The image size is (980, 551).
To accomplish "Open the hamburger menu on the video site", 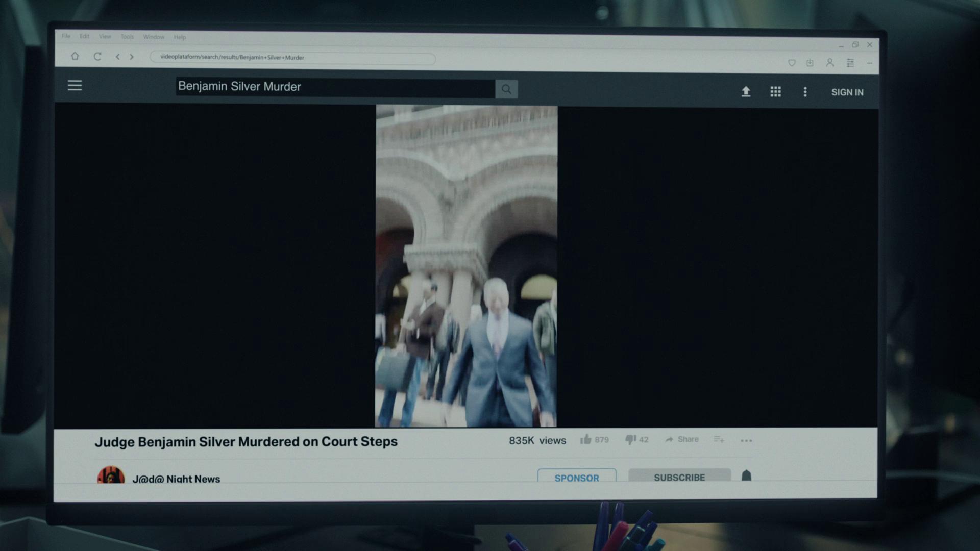I will (x=75, y=86).
